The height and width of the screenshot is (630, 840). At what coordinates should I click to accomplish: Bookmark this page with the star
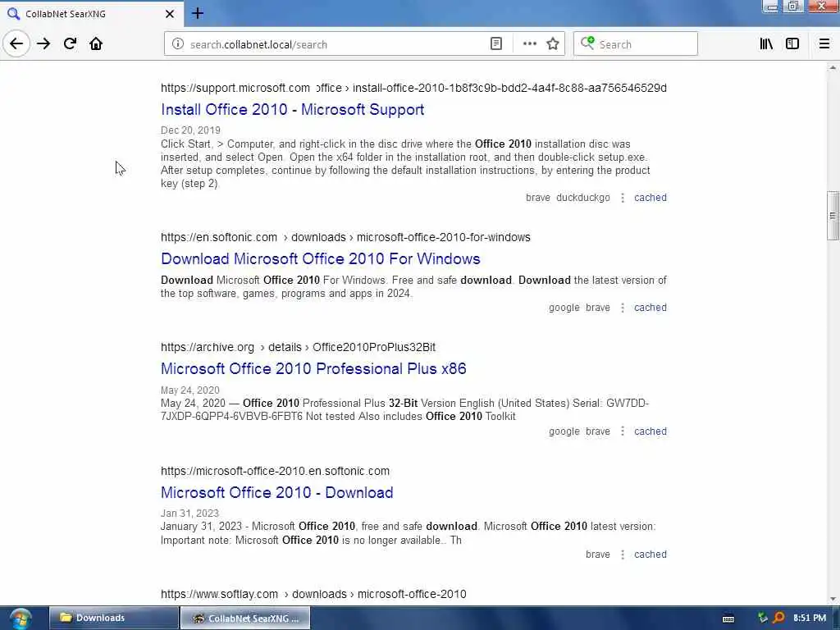[x=553, y=44]
